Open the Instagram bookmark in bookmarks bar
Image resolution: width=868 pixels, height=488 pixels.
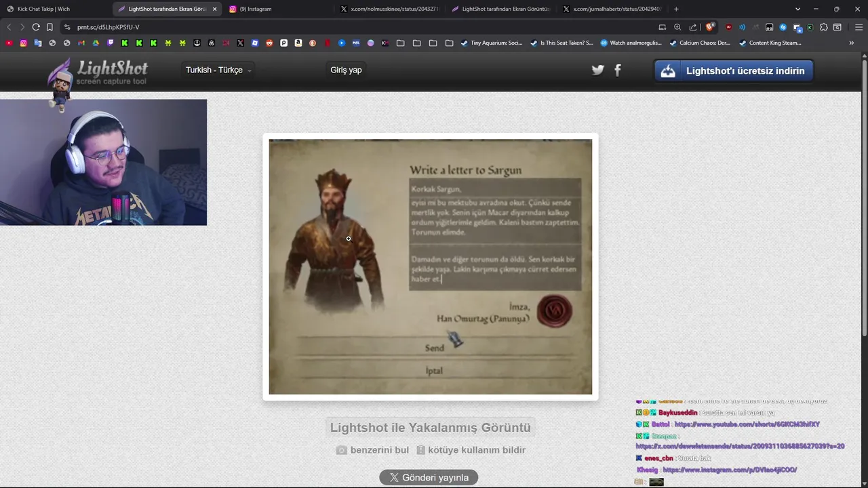tap(23, 43)
